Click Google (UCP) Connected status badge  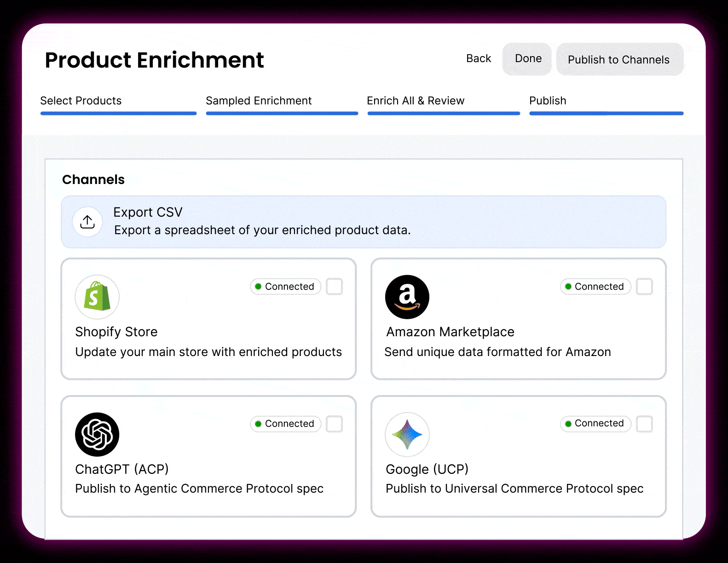595,423
